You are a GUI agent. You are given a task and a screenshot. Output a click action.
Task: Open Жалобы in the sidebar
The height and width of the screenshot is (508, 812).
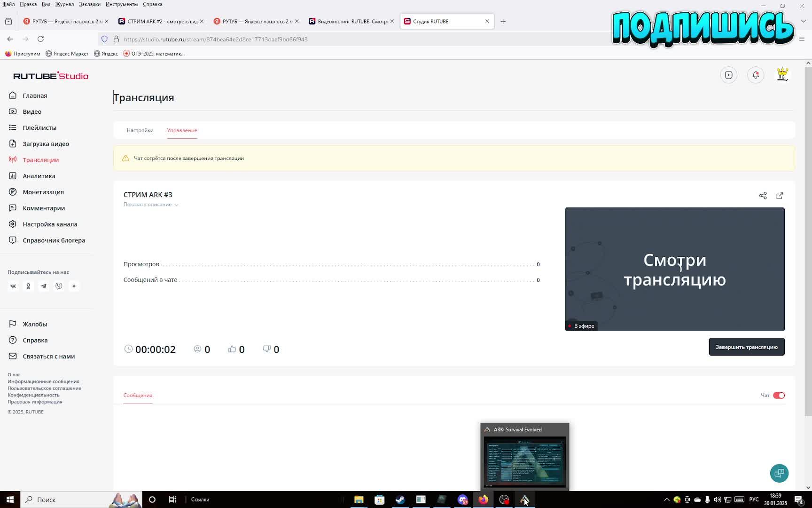click(x=35, y=324)
